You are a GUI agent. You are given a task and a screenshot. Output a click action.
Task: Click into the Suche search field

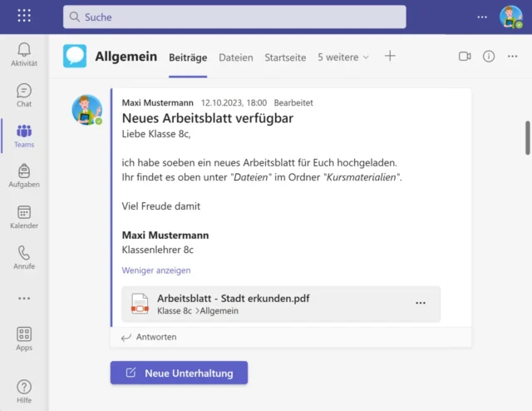pos(234,17)
